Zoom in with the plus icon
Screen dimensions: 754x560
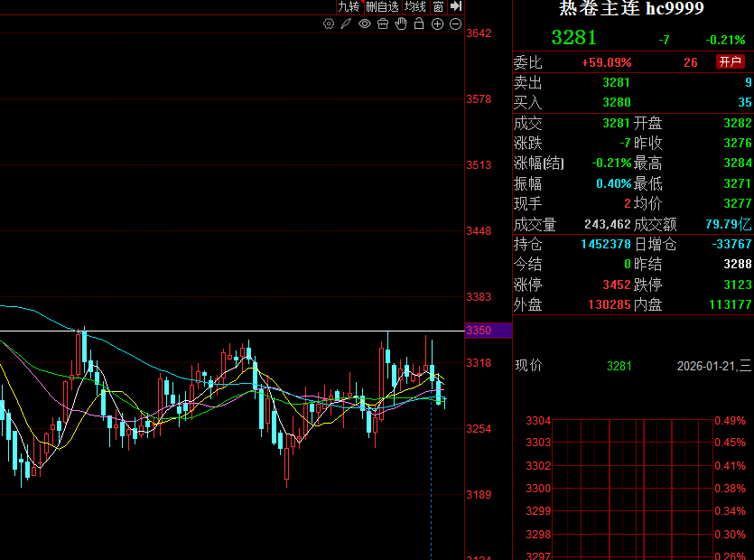point(437,24)
